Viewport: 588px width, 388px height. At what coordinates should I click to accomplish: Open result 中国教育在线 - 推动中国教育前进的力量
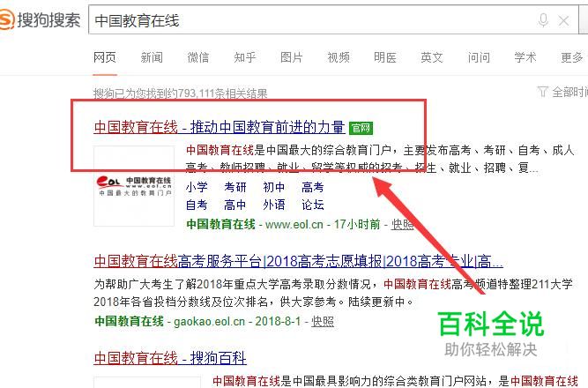(x=220, y=127)
